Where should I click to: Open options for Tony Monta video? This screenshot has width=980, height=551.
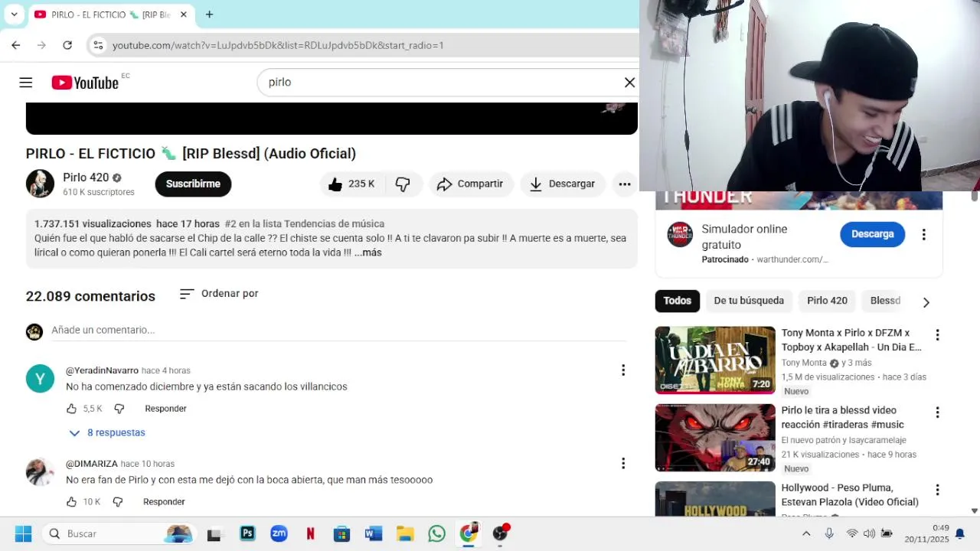(x=937, y=335)
